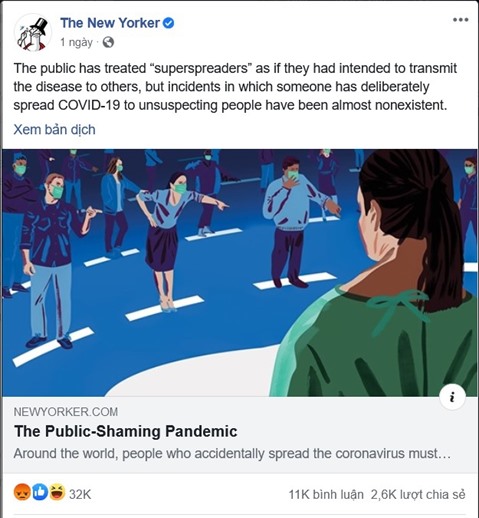Click the info icon on article image
Viewport: 479px width, 518px height.
(452, 397)
